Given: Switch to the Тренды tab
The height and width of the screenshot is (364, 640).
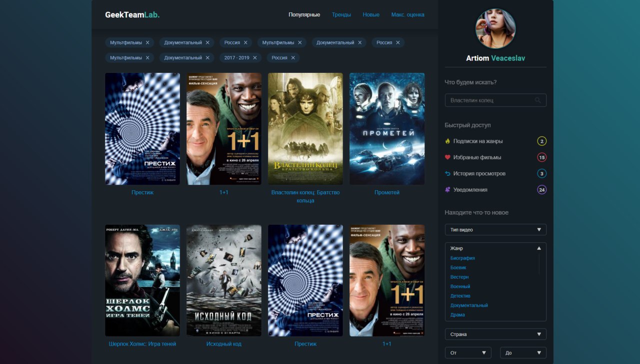Looking at the screenshot, I should (x=341, y=14).
